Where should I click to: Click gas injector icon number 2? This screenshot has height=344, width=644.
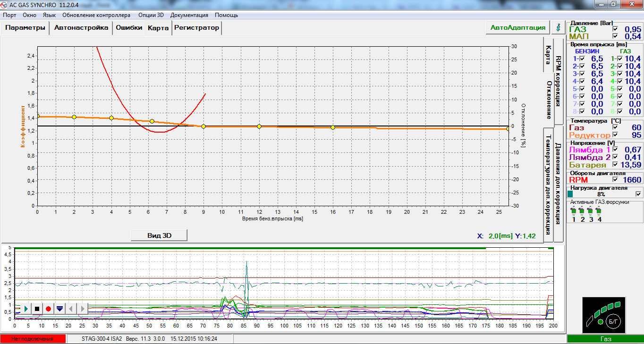click(582, 210)
